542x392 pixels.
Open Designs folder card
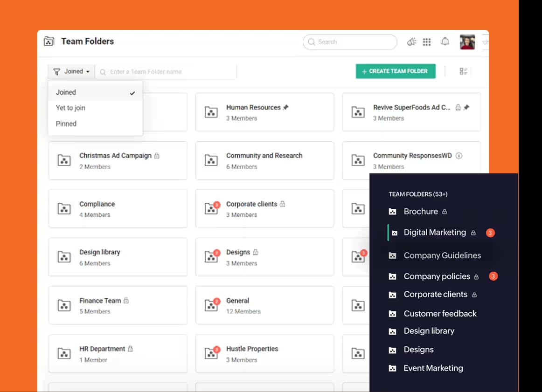tap(265, 257)
